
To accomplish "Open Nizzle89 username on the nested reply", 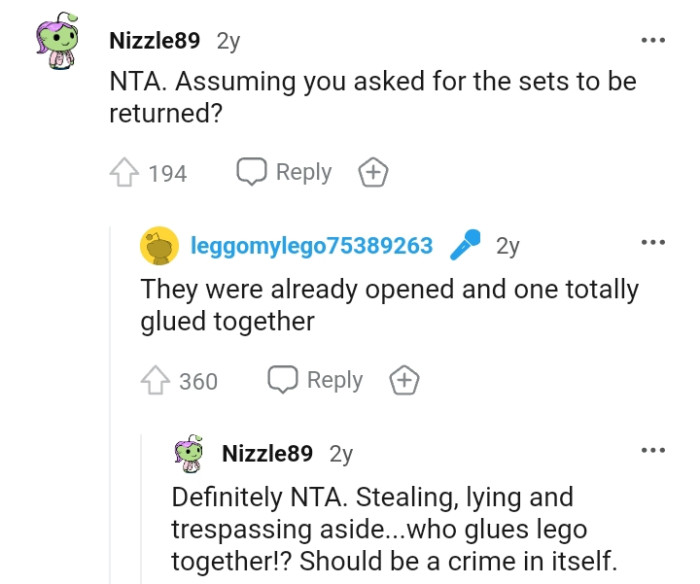I will pyautogui.click(x=267, y=453).
